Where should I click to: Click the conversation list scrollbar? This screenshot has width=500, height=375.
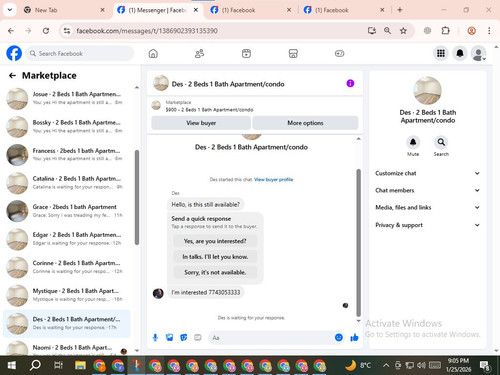click(137, 198)
